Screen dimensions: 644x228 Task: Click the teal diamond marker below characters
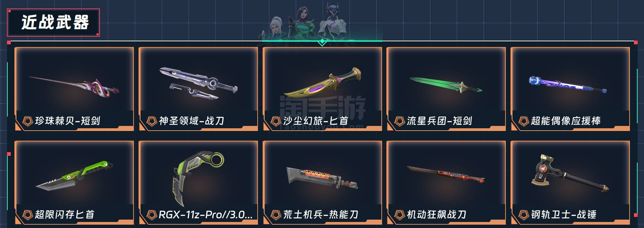(322, 42)
